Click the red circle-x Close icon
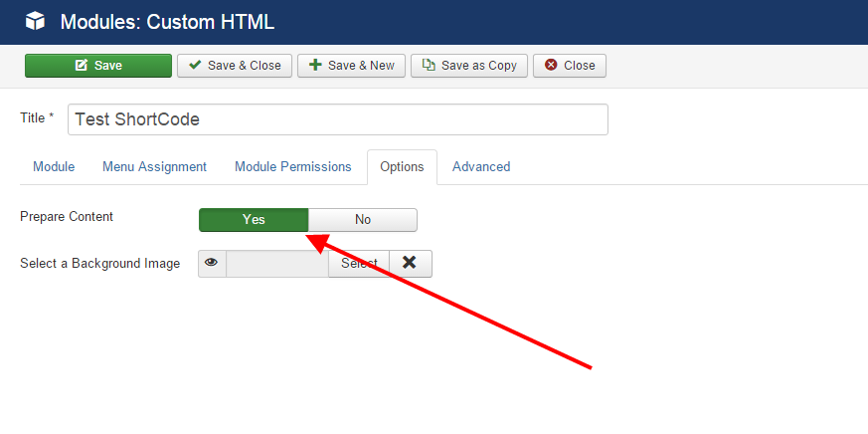868x434 pixels. click(551, 66)
